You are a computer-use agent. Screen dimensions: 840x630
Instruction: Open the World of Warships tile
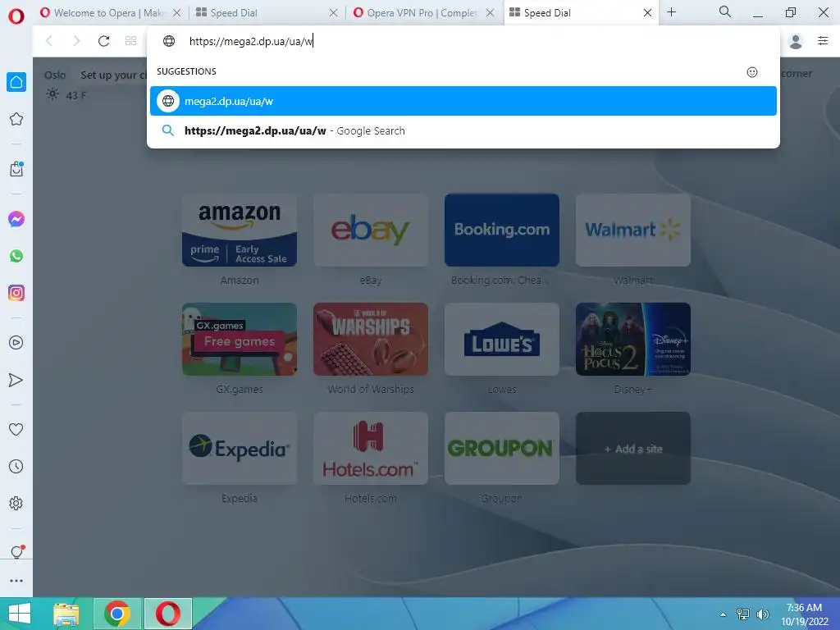pyautogui.click(x=371, y=339)
